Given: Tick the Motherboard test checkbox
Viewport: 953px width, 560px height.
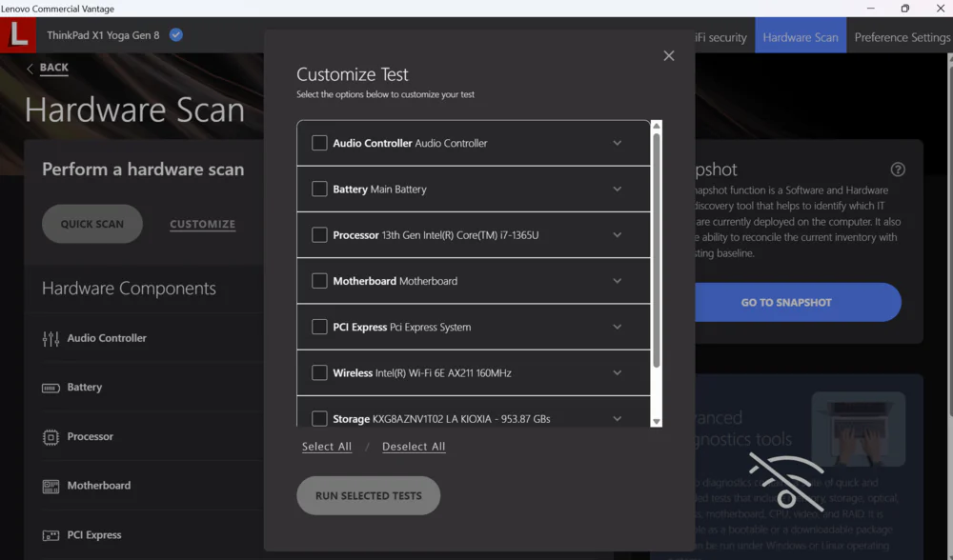Looking at the screenshot, I should (x=319, y=281).
